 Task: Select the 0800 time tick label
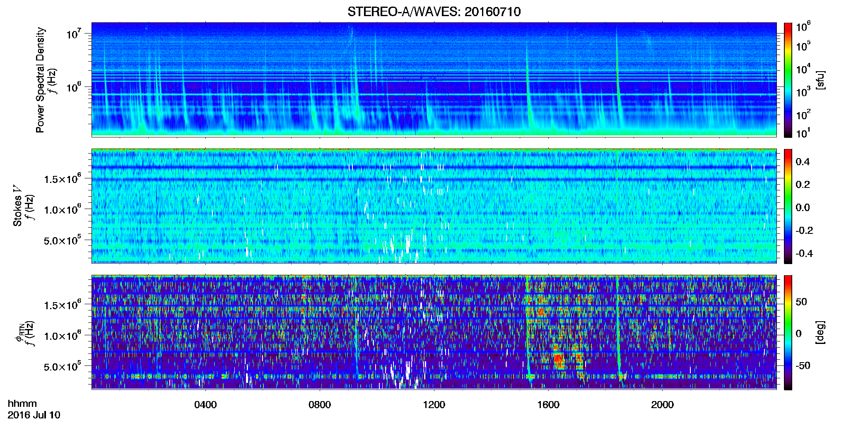[320, 405]
